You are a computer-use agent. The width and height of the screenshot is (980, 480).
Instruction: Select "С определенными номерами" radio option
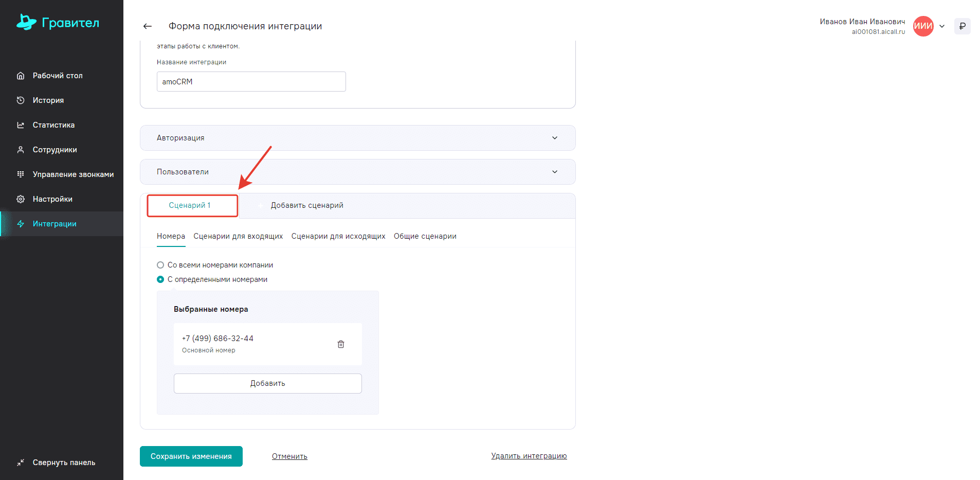point(160,279)
